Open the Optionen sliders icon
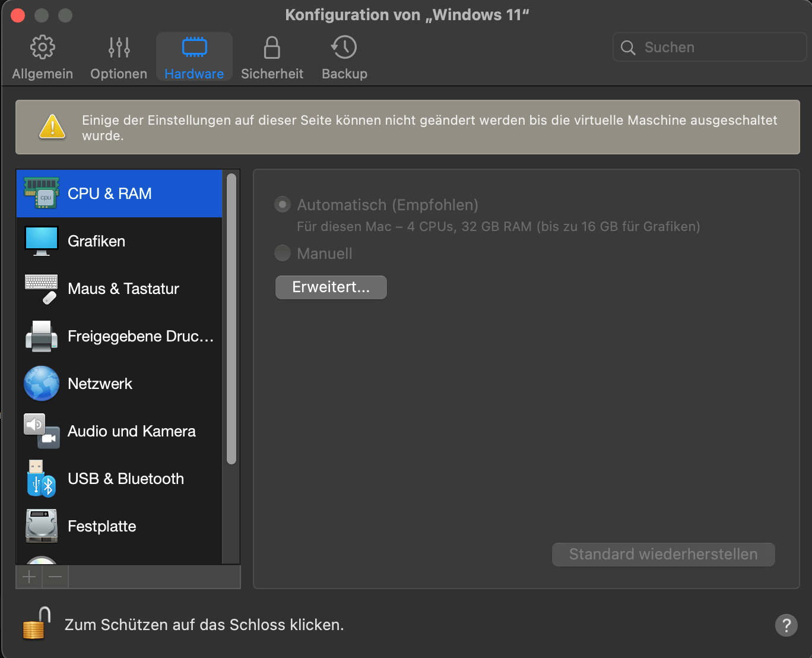 (x=119, y=48)
